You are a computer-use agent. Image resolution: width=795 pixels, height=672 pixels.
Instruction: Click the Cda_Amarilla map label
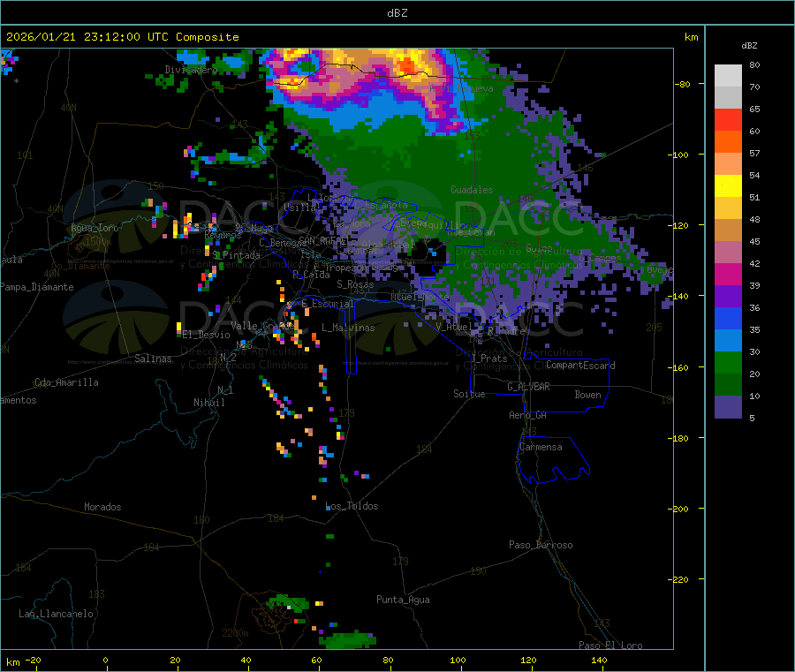coord(66,382)
